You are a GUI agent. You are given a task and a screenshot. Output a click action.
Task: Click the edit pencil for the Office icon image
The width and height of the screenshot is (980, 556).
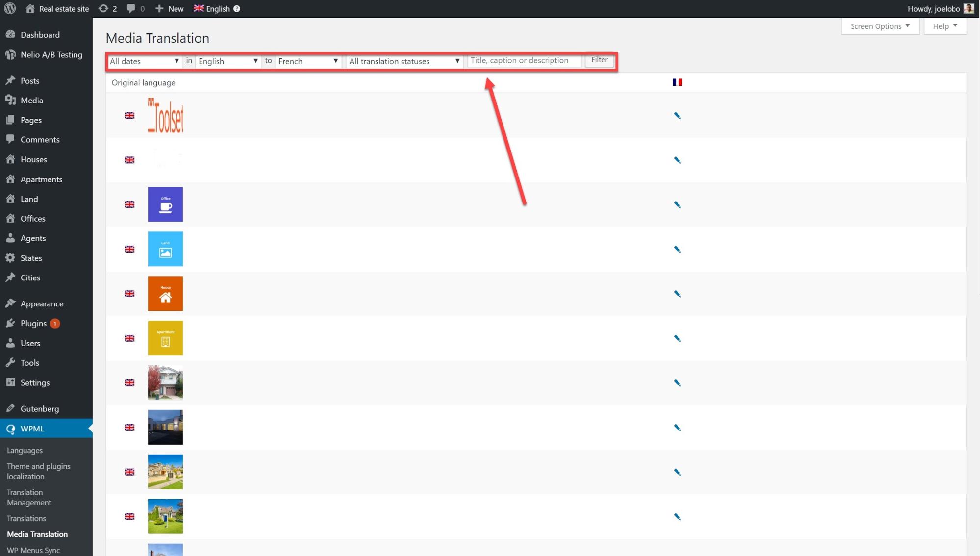click(677, 204)
